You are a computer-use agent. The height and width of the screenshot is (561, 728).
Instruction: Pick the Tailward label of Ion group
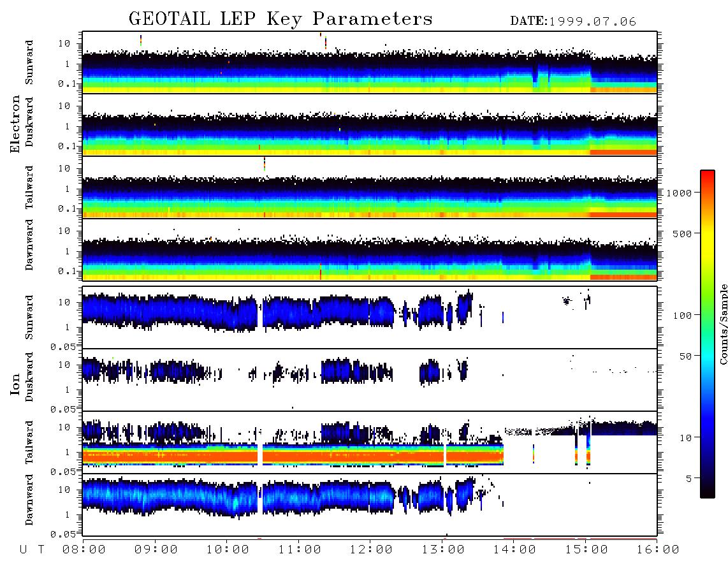(x=29, y=442)
